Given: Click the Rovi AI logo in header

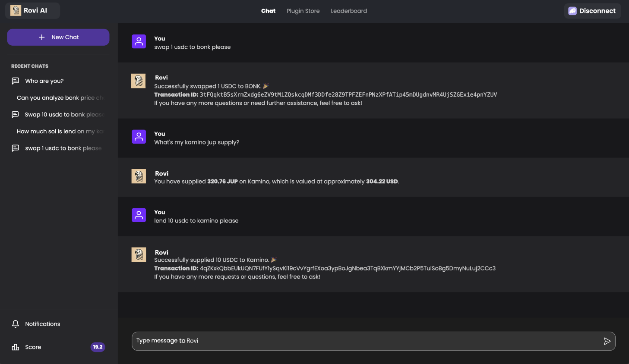Looking at the screenshot, I should 16,11.
